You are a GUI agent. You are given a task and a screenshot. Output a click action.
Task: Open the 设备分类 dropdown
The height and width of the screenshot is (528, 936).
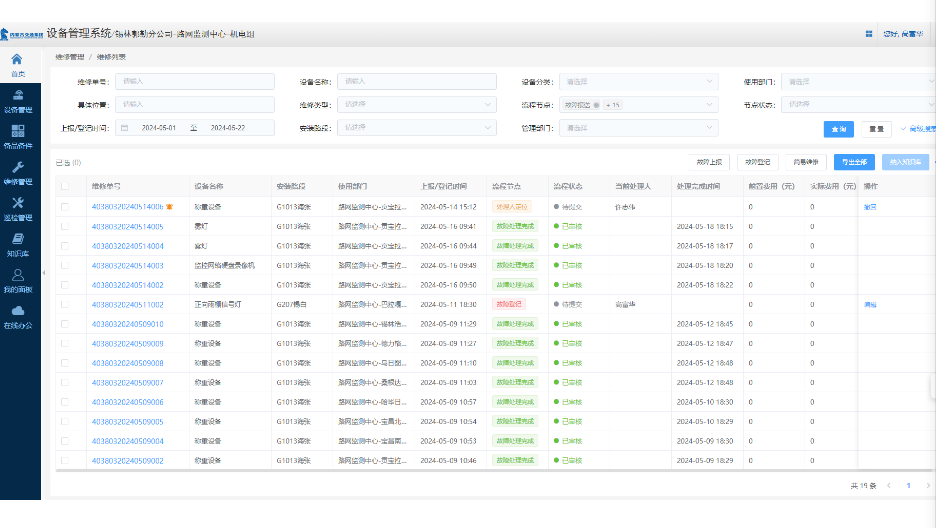point(639,81)
